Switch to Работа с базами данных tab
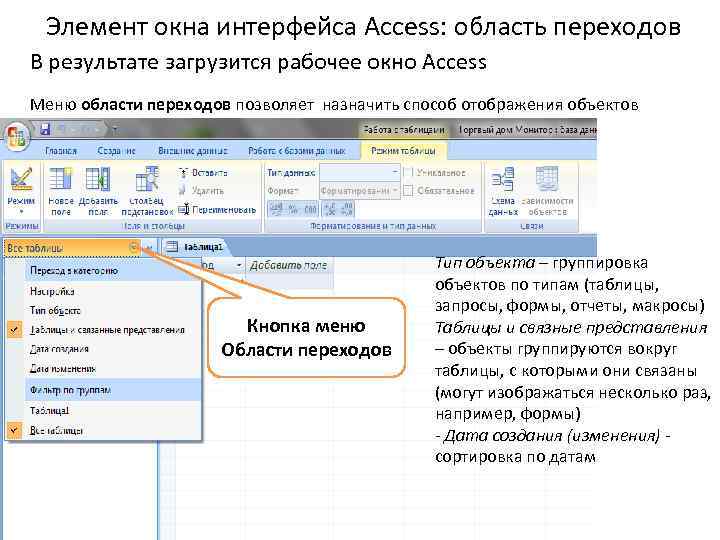720x540 pixels. point(297,151)
